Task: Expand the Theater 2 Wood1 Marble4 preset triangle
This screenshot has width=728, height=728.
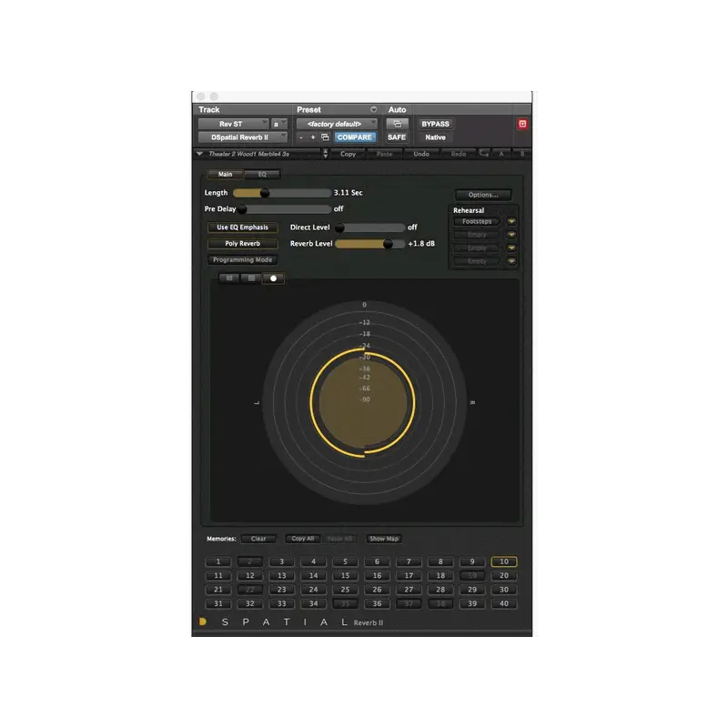Action: pos(199,154)
